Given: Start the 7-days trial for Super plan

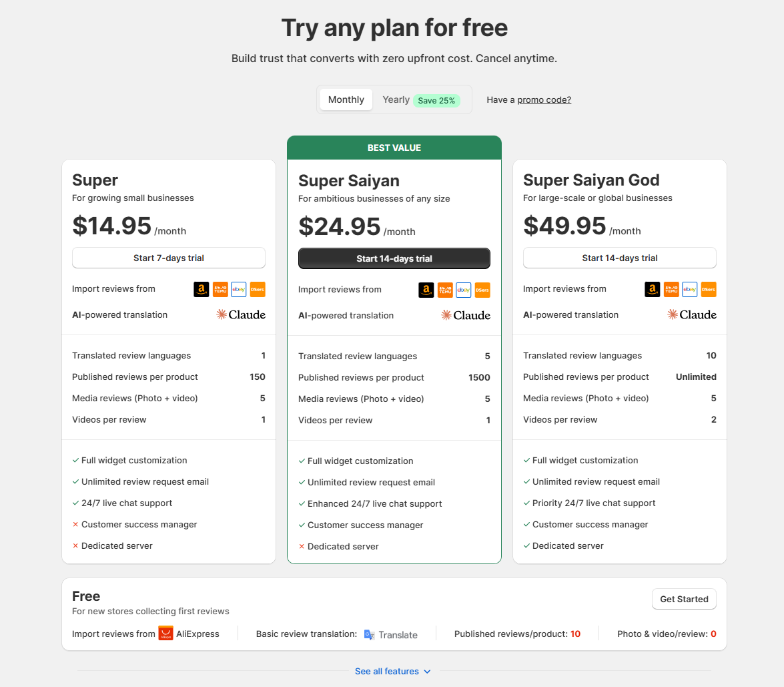Looking at the screenshot, I should tap(168, 258).
